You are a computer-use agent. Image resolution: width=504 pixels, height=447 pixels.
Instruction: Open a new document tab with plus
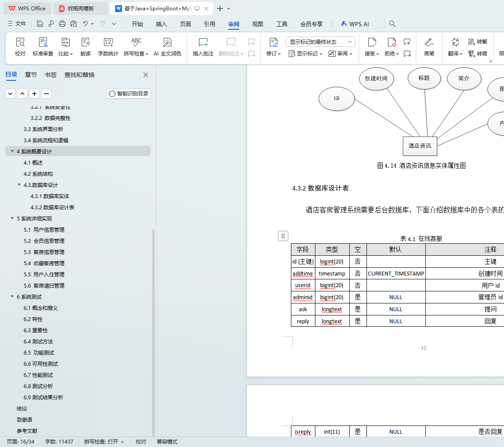point(220,9)
